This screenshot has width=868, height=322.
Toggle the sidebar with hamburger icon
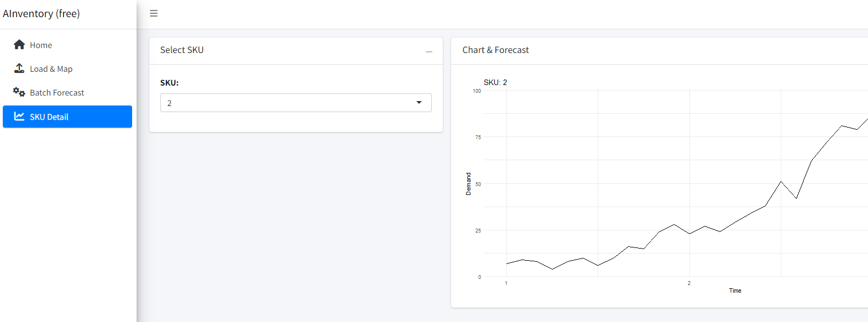pos(154,13)
